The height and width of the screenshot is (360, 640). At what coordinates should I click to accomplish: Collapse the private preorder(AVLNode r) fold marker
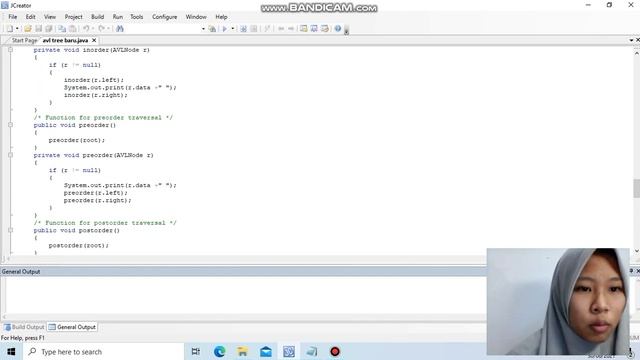pyautogui.click(x=11, y=155)
